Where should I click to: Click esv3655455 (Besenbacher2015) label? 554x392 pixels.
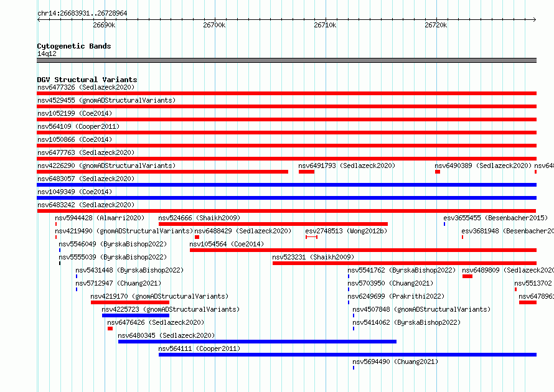pos(495,218)
